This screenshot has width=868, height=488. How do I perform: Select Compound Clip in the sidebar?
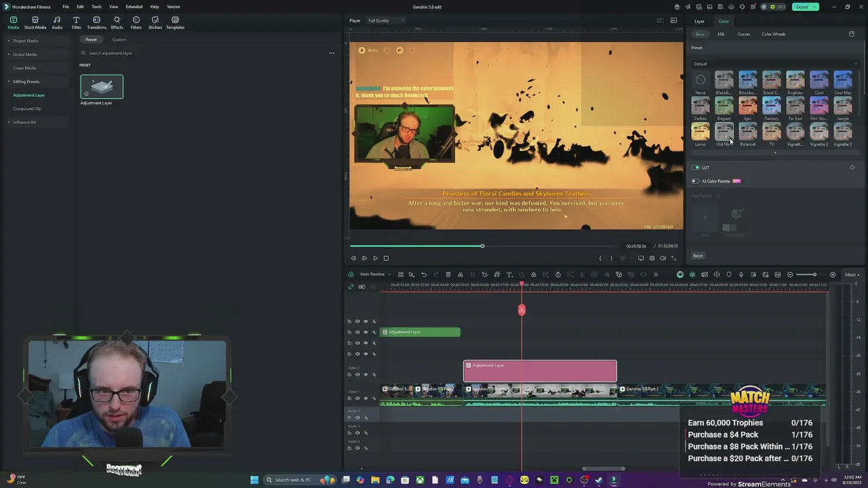click(27, 108)
